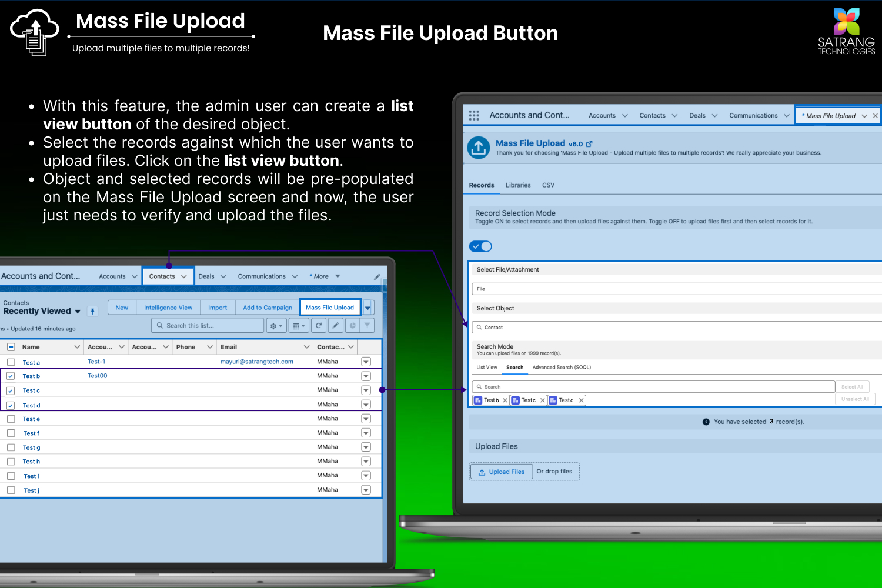Check the Test a row checkbox

click(x=11, y=362)
